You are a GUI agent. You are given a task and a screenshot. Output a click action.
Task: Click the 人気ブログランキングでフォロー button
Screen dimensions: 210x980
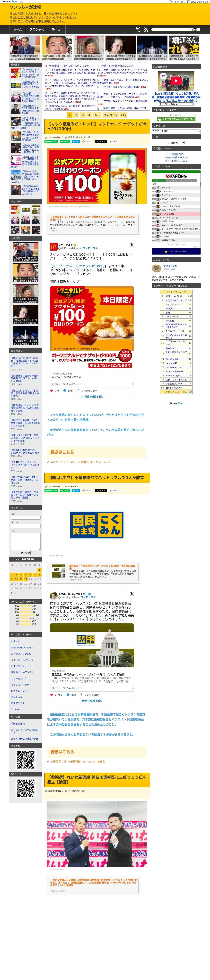coord(176,119)
